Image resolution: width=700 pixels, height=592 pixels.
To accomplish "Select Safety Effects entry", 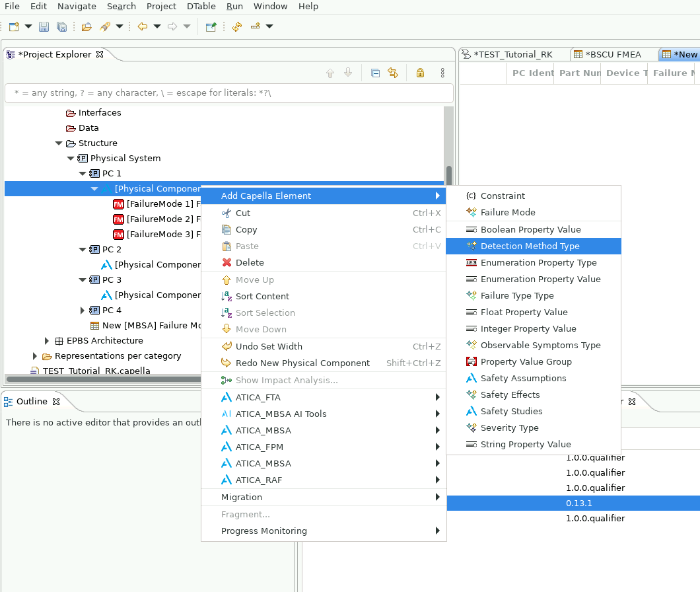I will 534,395.
